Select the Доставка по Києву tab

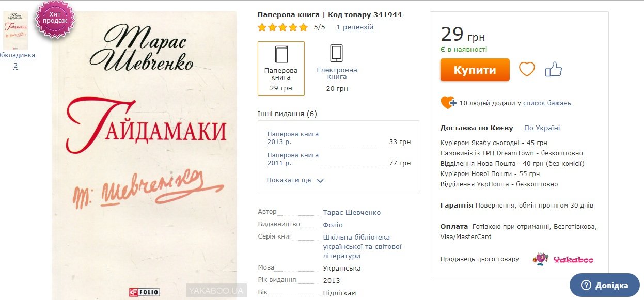(477, 128)
